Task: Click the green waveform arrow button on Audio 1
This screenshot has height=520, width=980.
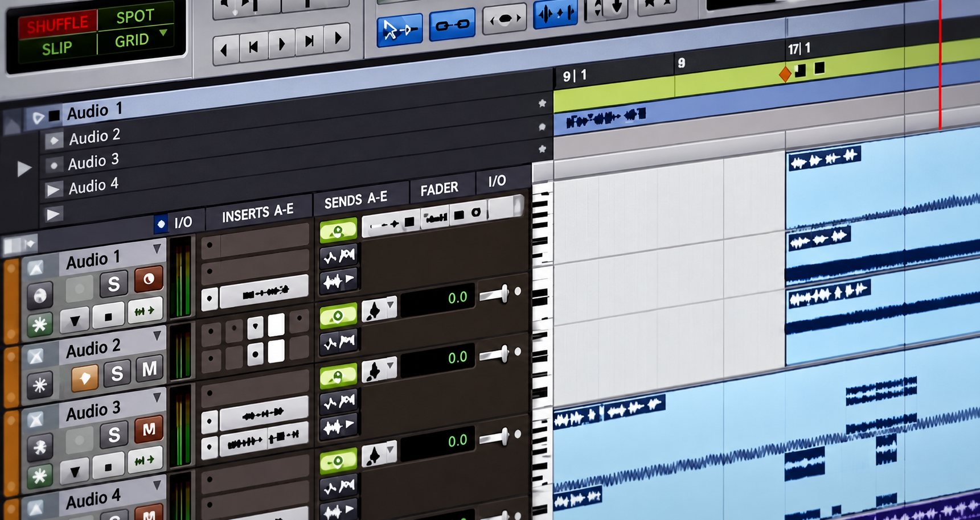Action: pyautogui.click(x=145, y=311)
